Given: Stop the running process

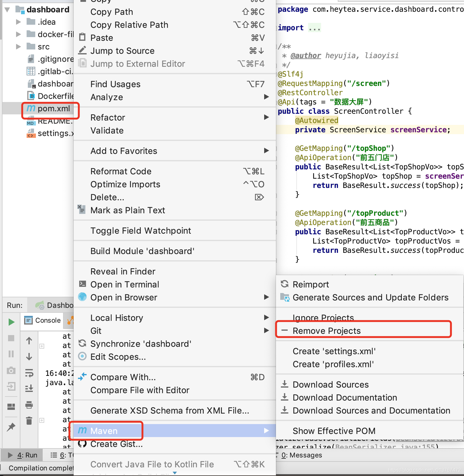Looking at the screenshot, I should (x=11, y=338).
